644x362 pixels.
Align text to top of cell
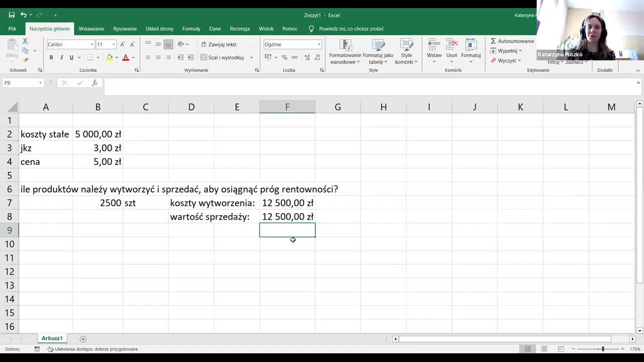[x=148, y=44]
